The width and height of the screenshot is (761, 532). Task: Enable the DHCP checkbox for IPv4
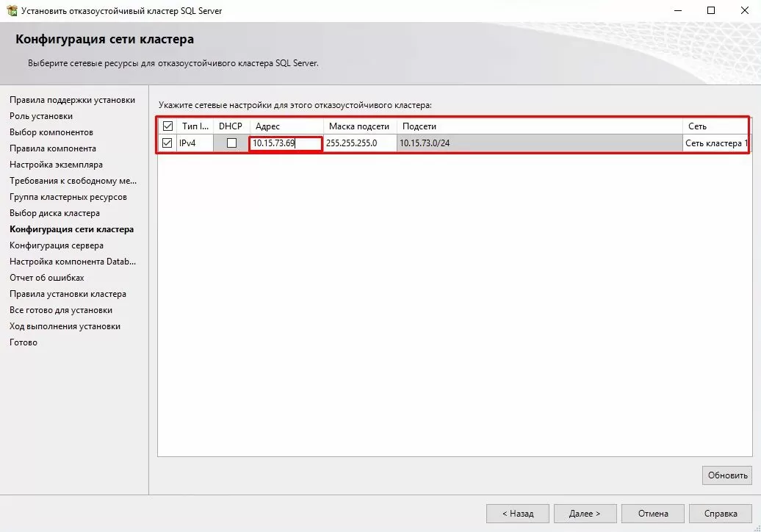pyautogui.click(x=232, y=143)
